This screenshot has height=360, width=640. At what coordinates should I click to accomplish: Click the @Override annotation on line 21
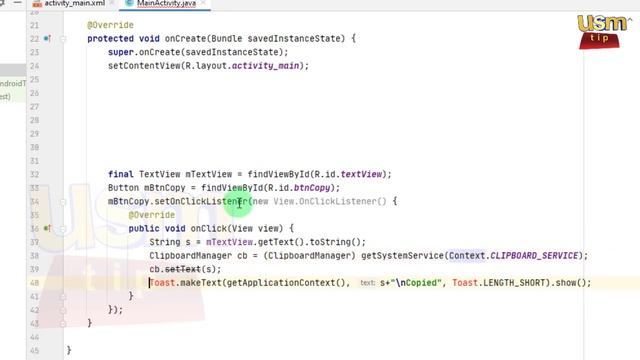pos(110,25)
